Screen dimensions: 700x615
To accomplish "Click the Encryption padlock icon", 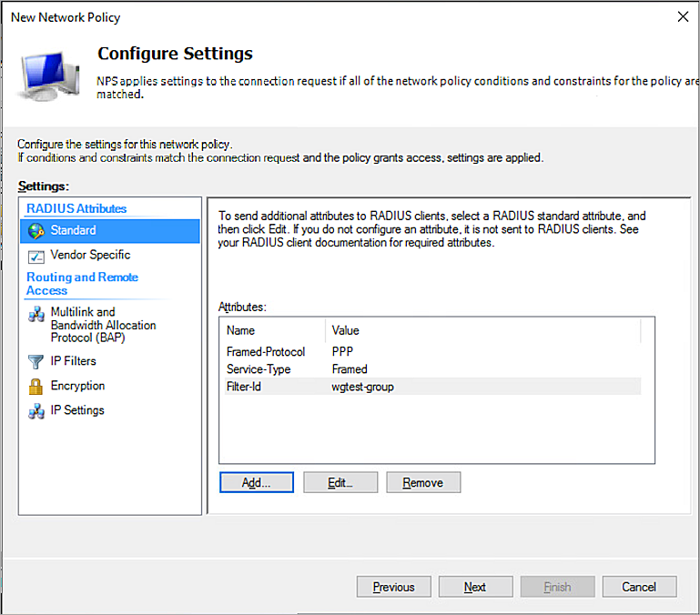I will [36, 387].
